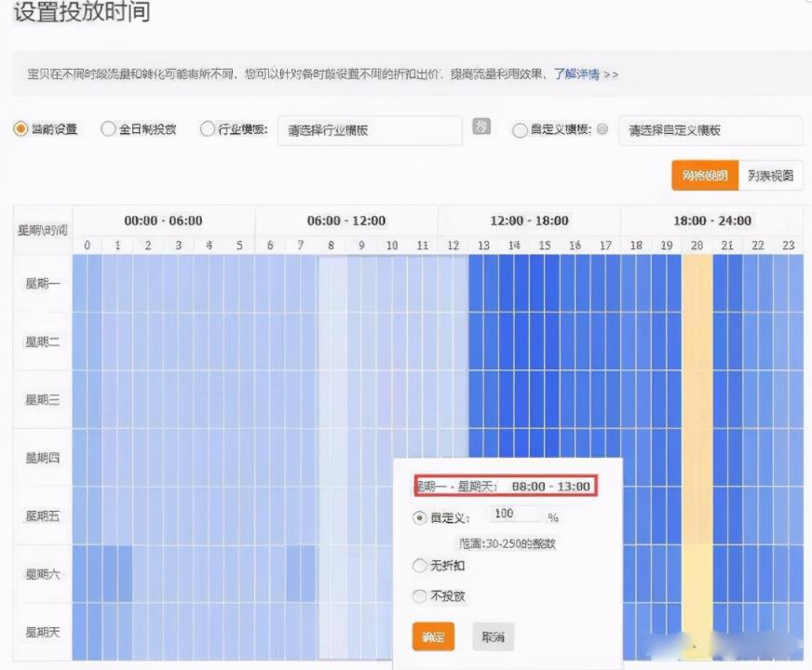This screenshot has height=670, width=812.
Task: Switch to the 列表视图 tab
Action: 771,175
